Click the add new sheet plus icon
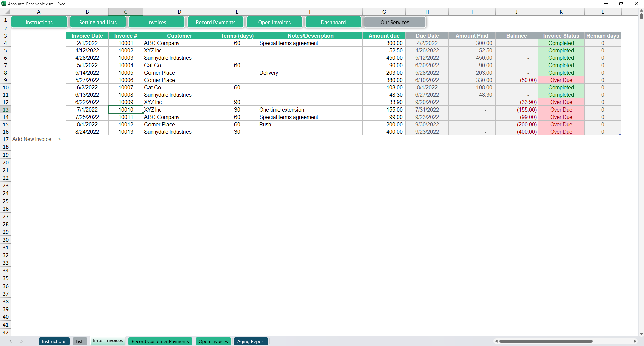The image size is (644, 346). coord(286,341)
